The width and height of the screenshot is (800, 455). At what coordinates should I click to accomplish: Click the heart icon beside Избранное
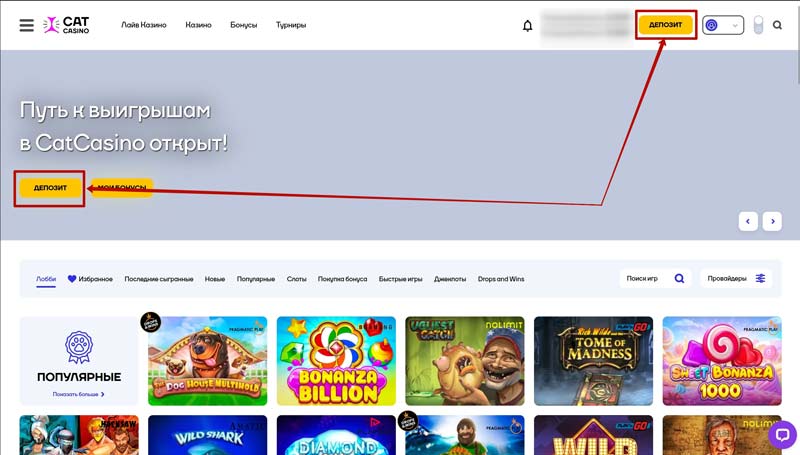[72, 279]
